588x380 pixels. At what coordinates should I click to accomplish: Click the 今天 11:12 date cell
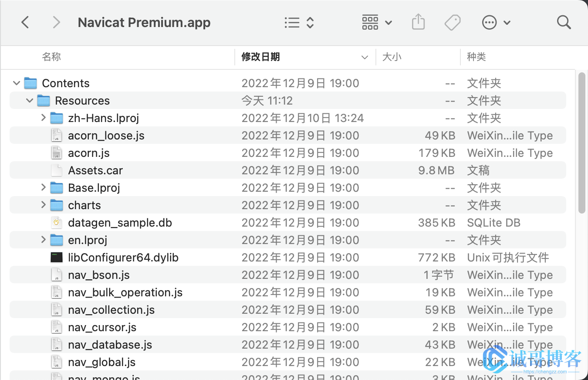267,101
